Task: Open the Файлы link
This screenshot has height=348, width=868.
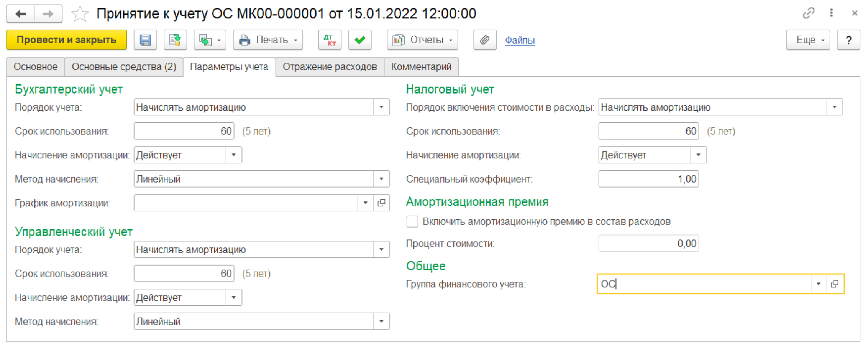Action: (520, 40)
